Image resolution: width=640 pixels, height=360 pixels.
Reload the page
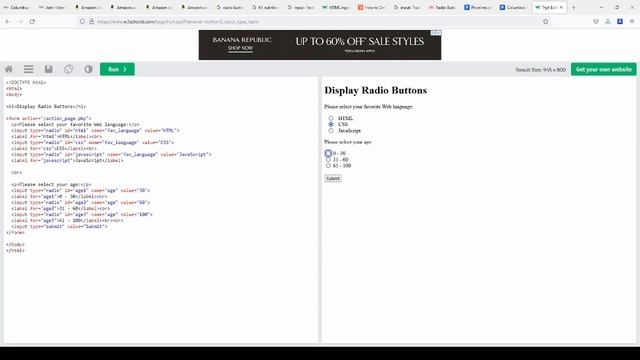tap(32, 21)
